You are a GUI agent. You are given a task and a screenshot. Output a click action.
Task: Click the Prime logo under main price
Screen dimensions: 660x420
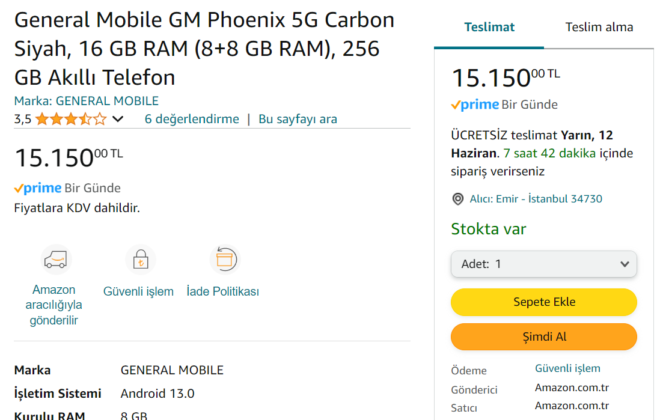37,188
